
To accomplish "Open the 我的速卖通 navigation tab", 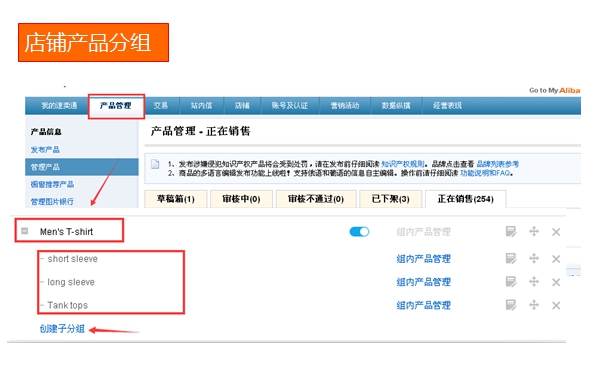I will (59, 106).
